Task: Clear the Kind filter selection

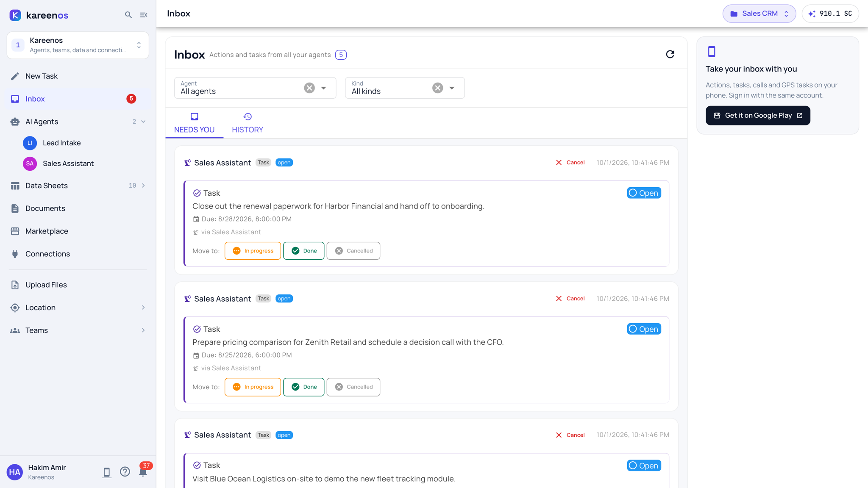Action: pos(438,88)
